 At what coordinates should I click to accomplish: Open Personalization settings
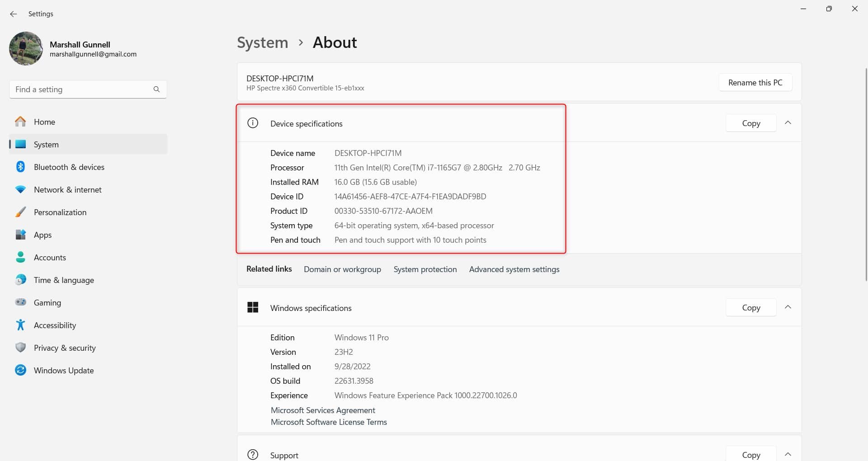click(x=88, y=212)
